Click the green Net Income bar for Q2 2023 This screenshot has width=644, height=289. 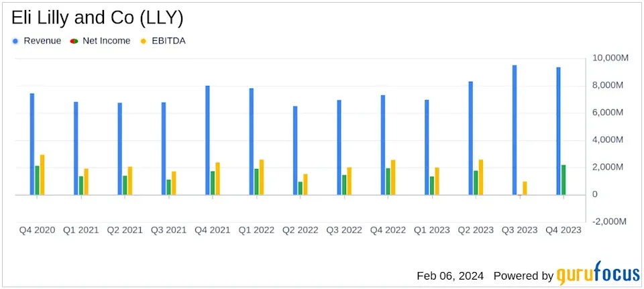(x=476, y=182)
